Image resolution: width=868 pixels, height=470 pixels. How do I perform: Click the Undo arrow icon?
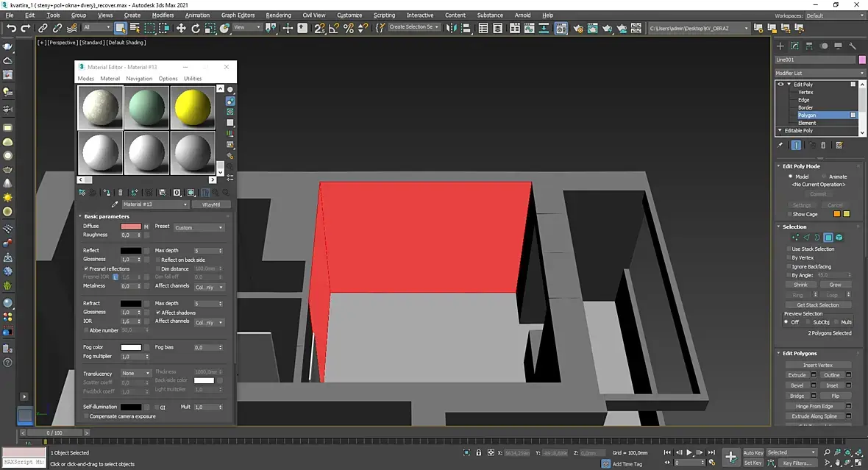click(x=11, y=28)
